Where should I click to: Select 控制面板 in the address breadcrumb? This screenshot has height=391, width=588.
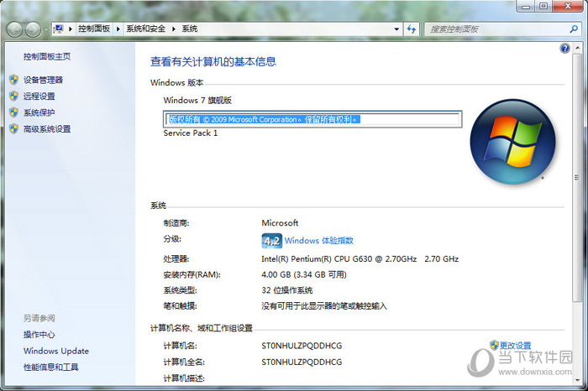[94, 29]
